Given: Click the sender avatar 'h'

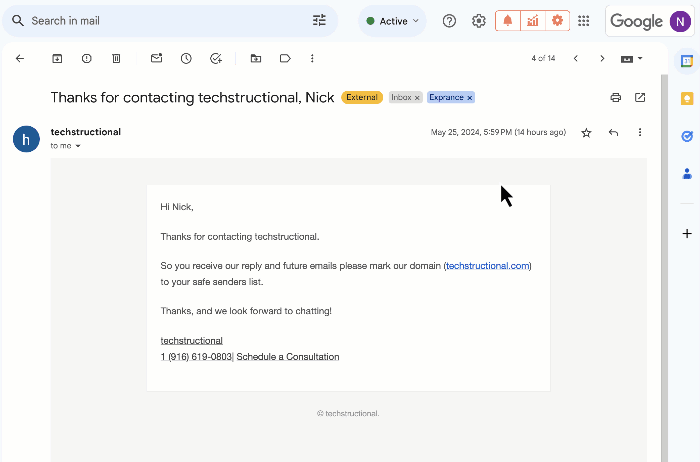Looking at the screenshot, I should tap(26, 139).
